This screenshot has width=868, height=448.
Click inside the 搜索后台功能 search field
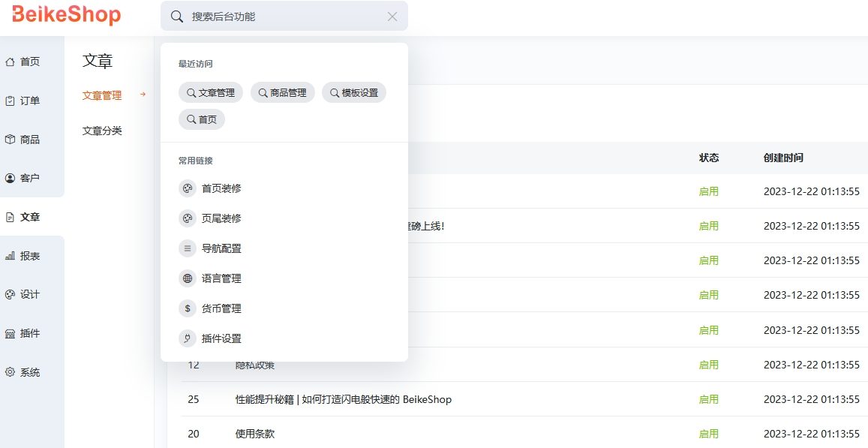click(x=263, y=16)
